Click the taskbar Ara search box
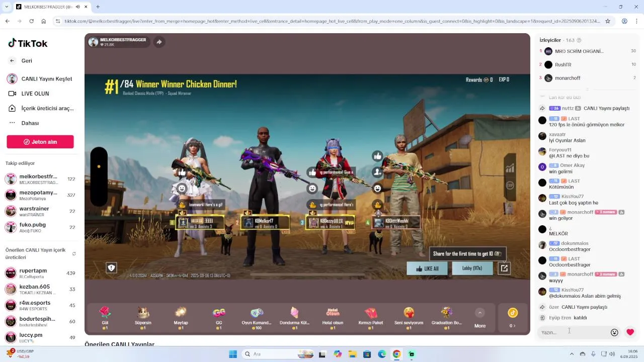644x362 pixels. 278,354
